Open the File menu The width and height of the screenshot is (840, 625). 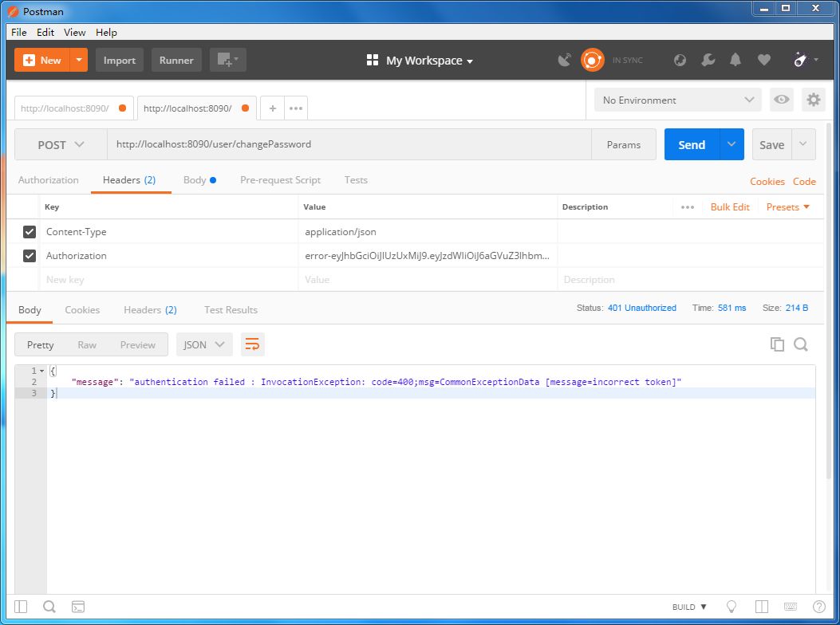19,32
